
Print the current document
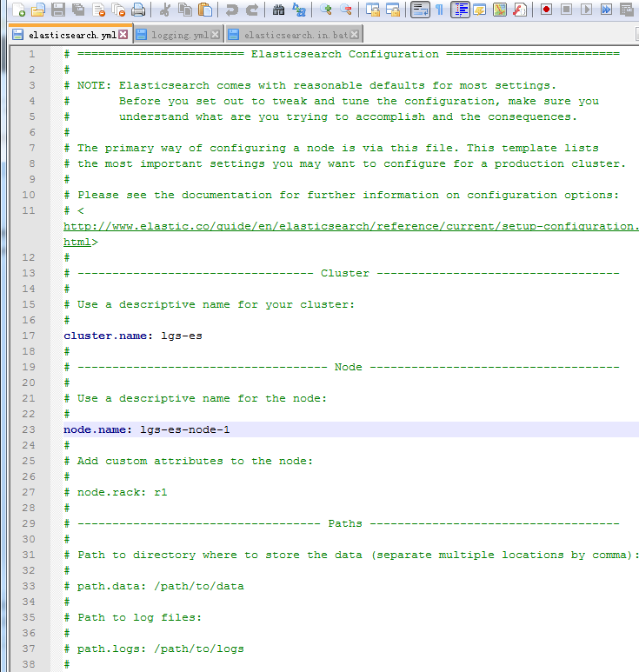[138, 10]
